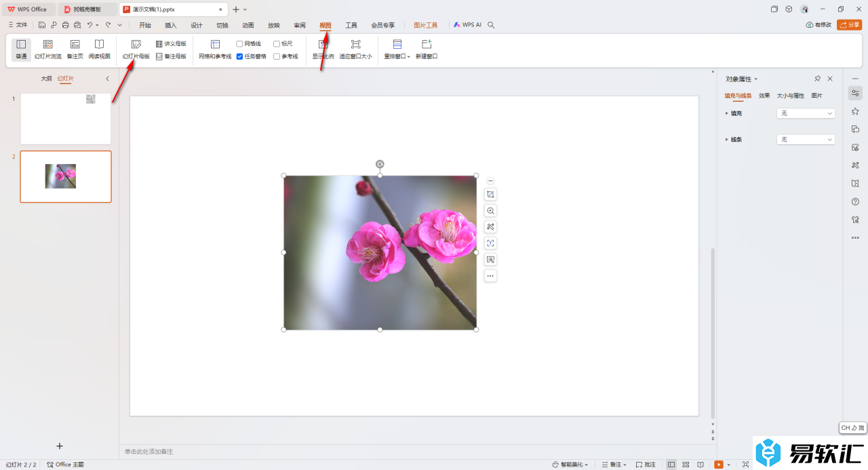Image resolution: width=868 pixels, height=470 pixels.
Task: Click the crop icon beside the image
Action: (490, 195)
